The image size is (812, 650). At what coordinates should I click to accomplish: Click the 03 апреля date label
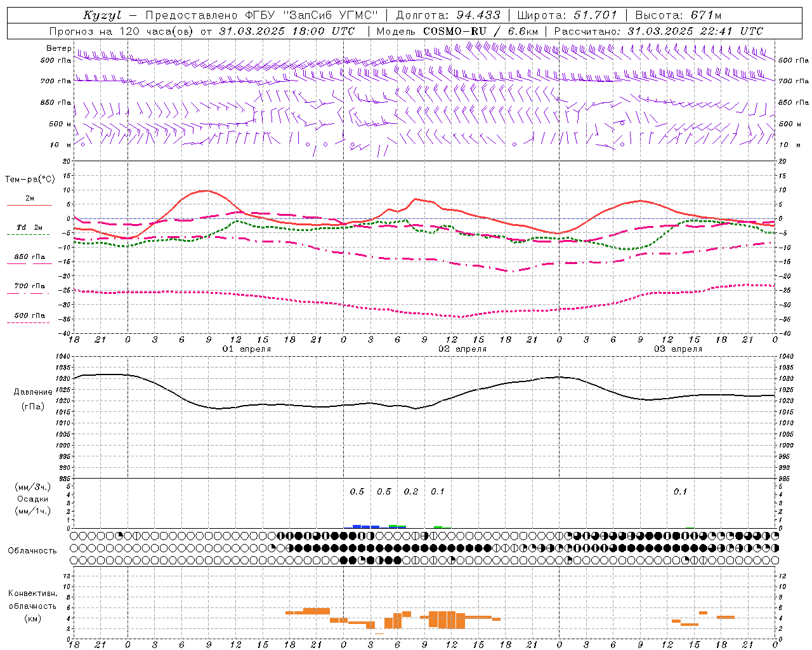pos(678,349)
